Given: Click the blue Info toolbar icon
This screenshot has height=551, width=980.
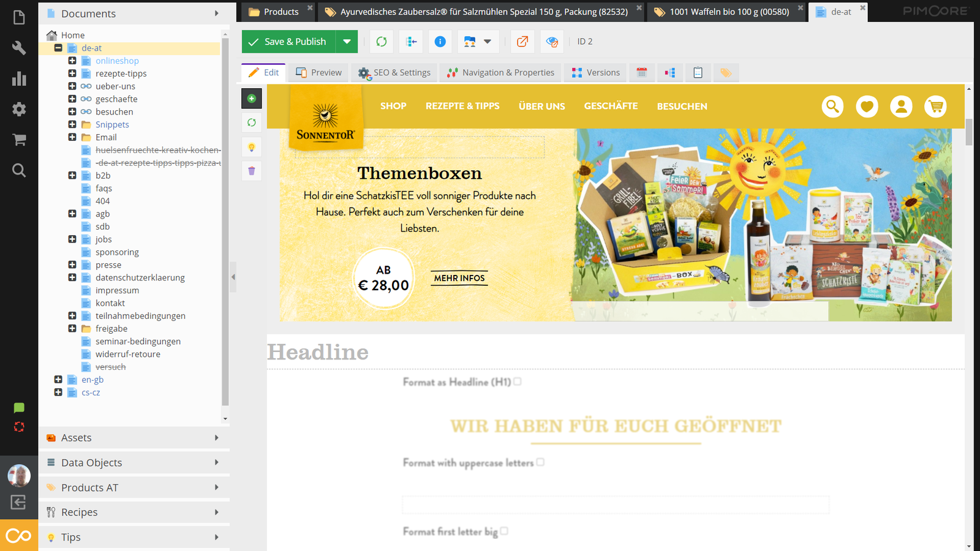Looking at the screenshot, I should coord(440,42).
